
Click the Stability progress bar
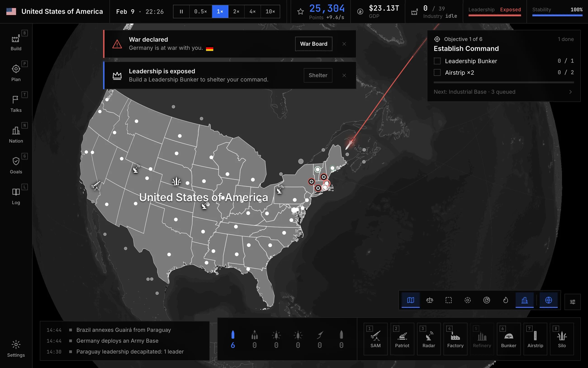click(x=557, y=15)
